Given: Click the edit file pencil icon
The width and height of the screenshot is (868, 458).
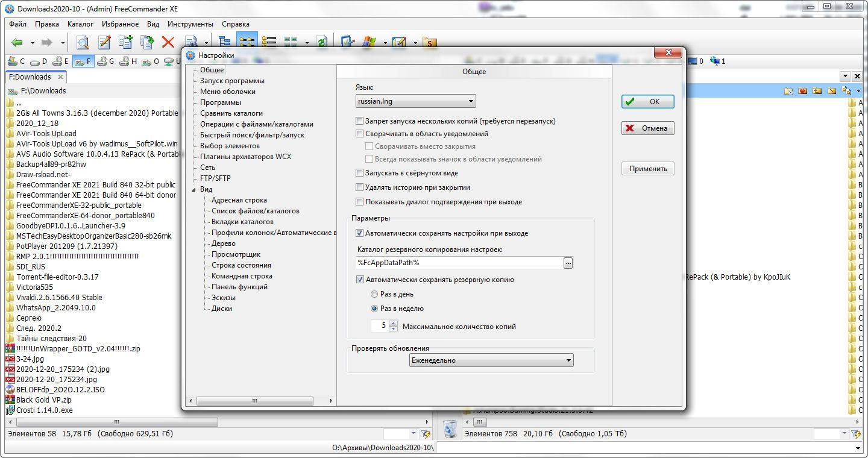Looking at the screenshot, I should point(104,42).
